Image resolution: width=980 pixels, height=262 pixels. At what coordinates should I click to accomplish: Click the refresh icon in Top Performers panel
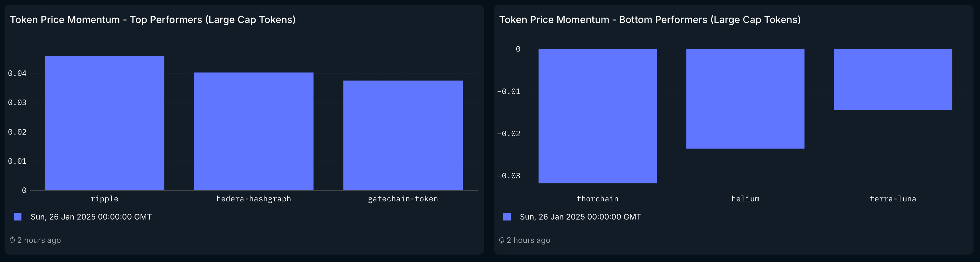(12, 240)
